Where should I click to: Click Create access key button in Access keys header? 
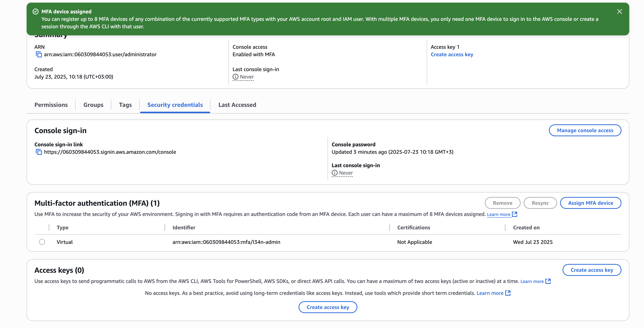[x=592, y=270]
